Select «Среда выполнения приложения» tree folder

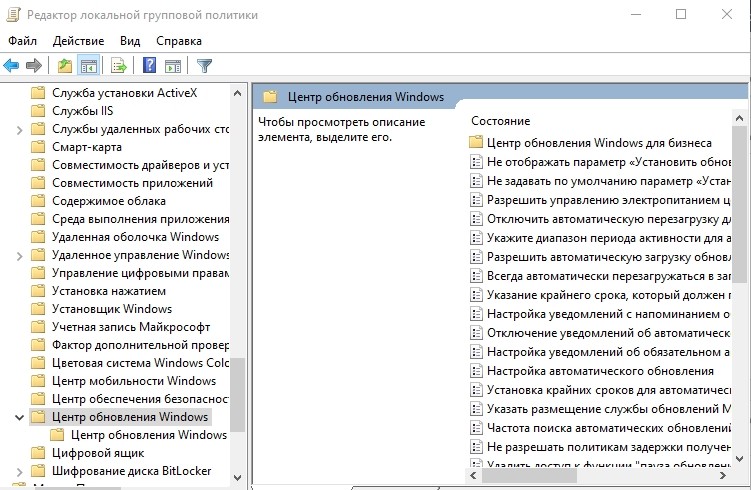point(140,219)
